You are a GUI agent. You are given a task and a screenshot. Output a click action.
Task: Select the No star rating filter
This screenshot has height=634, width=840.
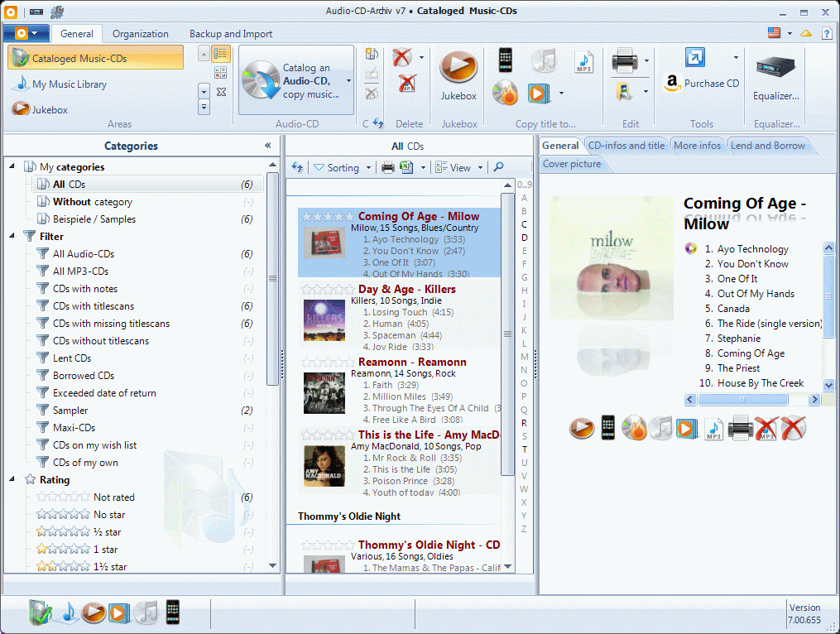click(x=80, y=515)
